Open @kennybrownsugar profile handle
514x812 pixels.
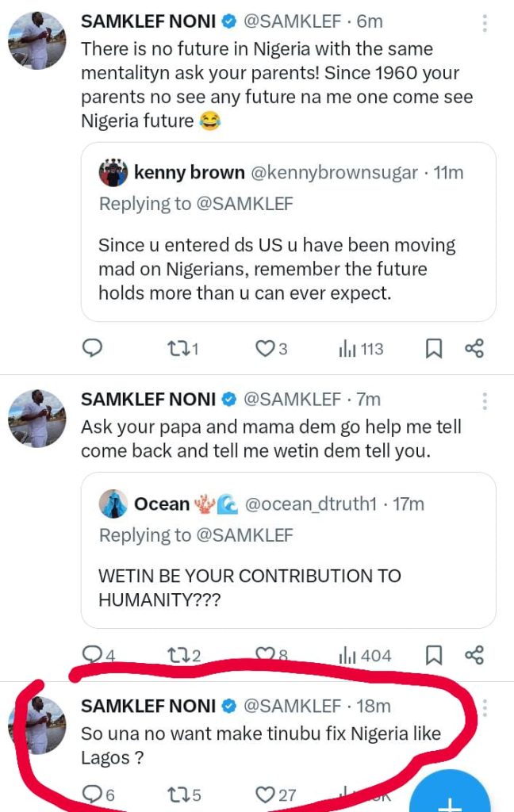[x=334, y=173]
